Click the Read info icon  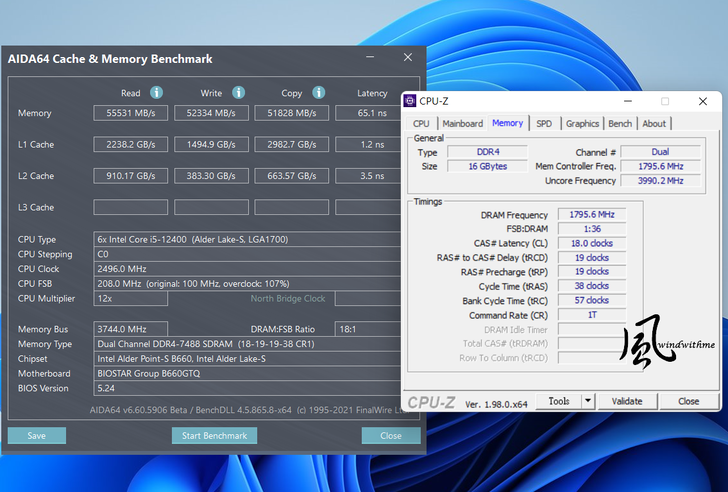156,93
